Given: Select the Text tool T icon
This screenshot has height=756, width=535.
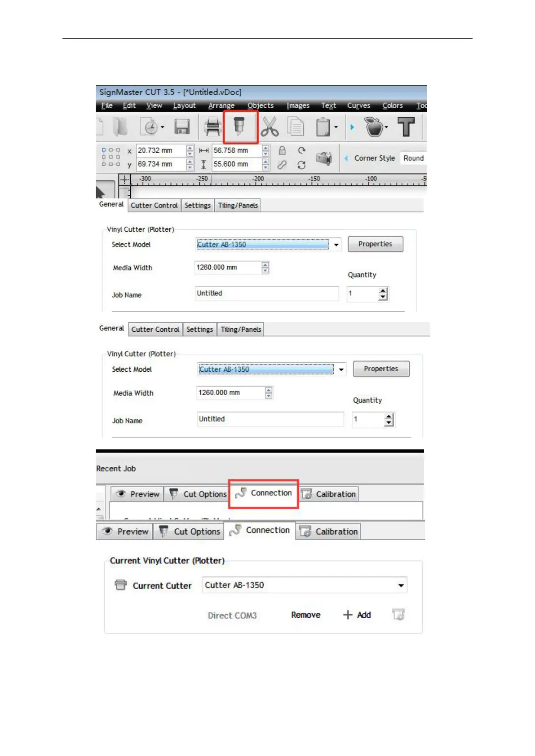Looking at the screenshot, I should [x=406, y=127].
